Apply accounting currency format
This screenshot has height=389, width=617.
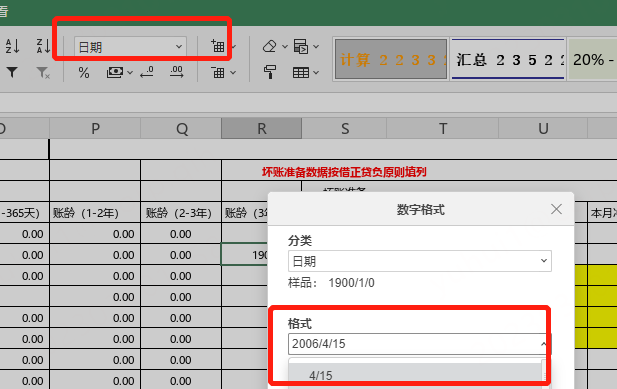click(115, 72)
